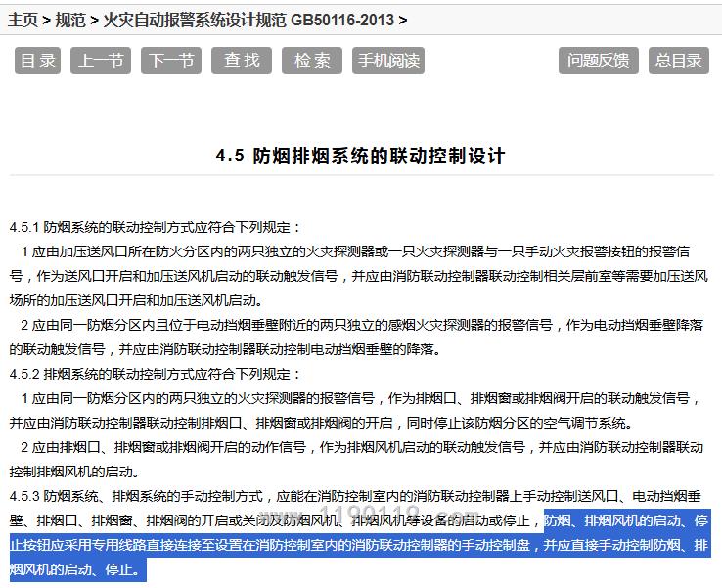Click clause 4.5.2 排烟系统的联动控制方式 line
Viewport: 722px width, 588px height.
156,374
